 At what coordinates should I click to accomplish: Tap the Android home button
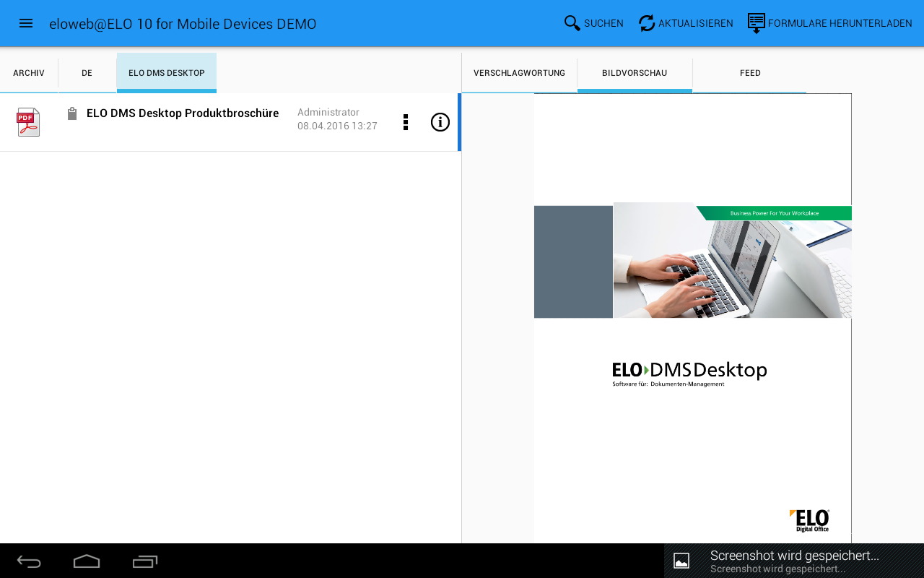pyautogui.click(x=87, y=561)
